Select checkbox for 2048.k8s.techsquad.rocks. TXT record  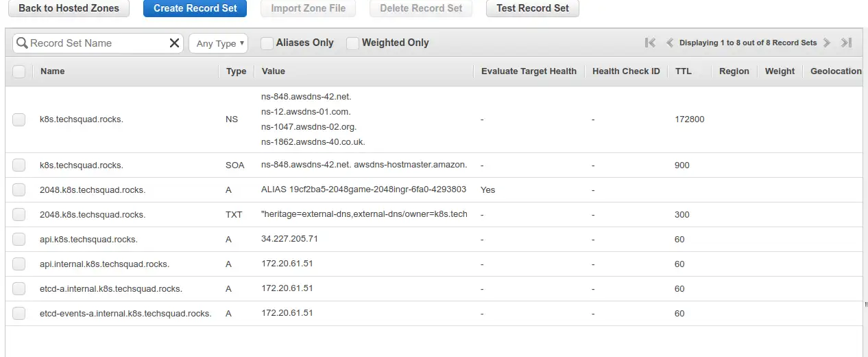(19, 215)
